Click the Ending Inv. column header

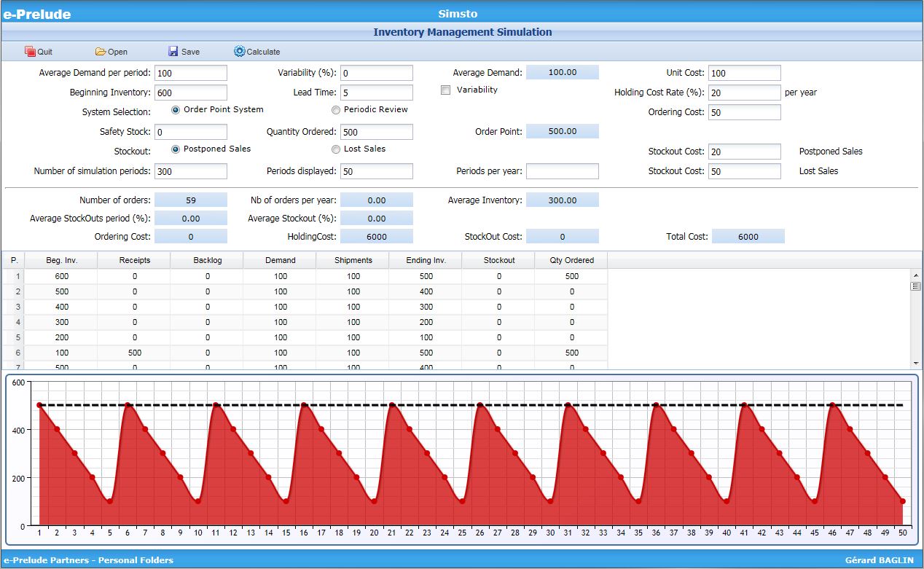coord(426,260)
